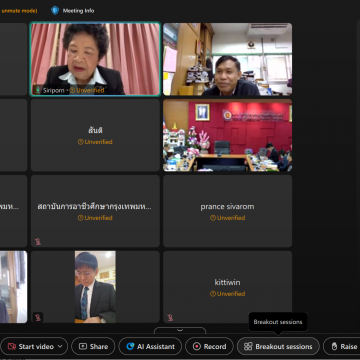This screenshot has width=360, height=360.
Task: Click the Unverified label under สันติ
Action: click(95, 142)
